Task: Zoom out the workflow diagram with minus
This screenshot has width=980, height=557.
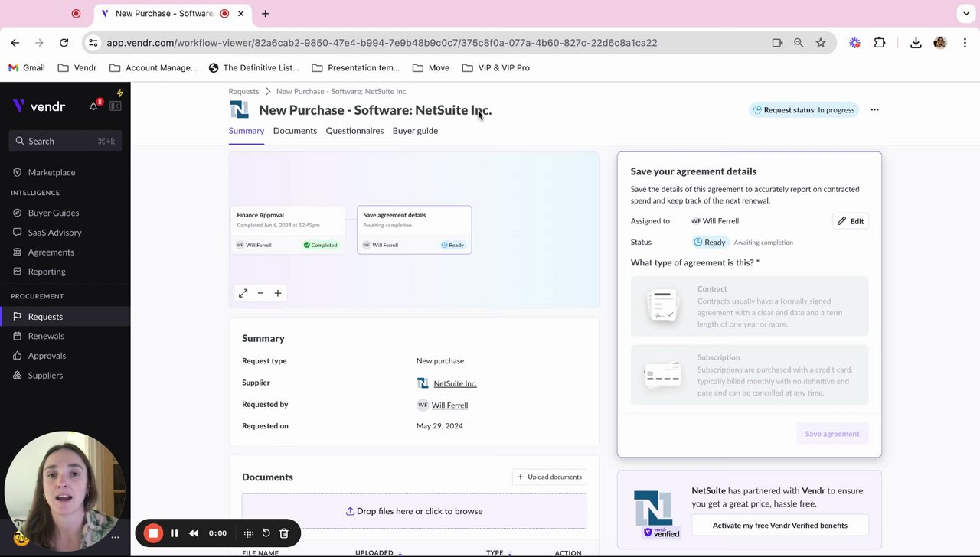Action: 260,293
